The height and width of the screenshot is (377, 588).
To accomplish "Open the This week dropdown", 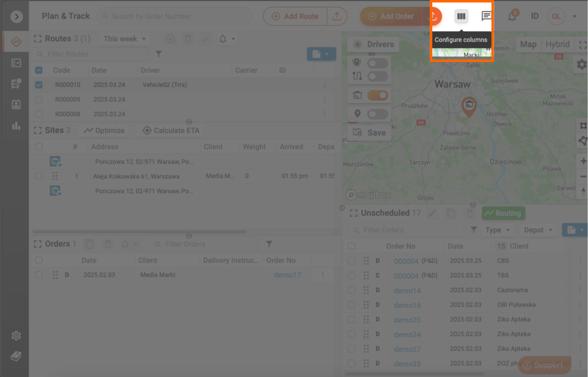I will click(x=125, y=39).
